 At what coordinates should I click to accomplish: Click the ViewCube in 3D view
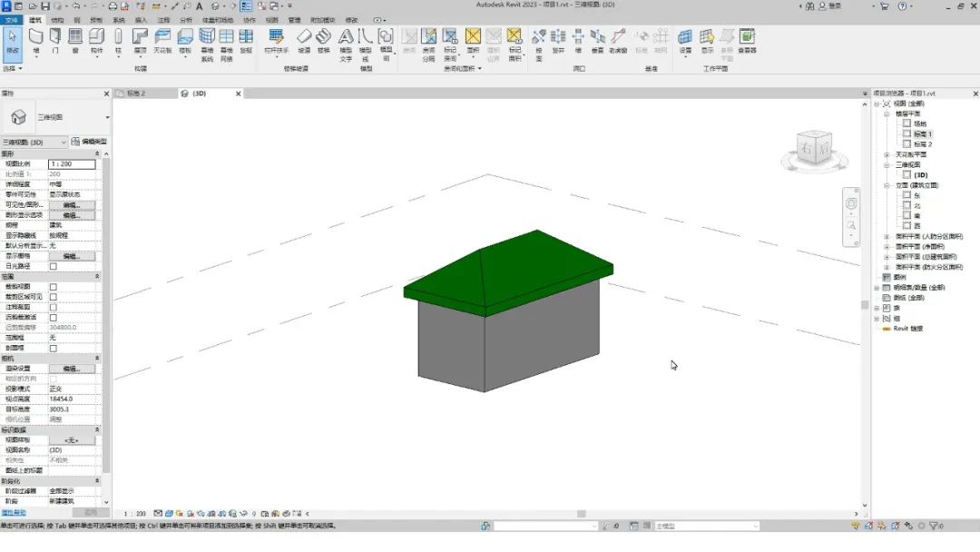pyautogui.click(x=813, y=146)
